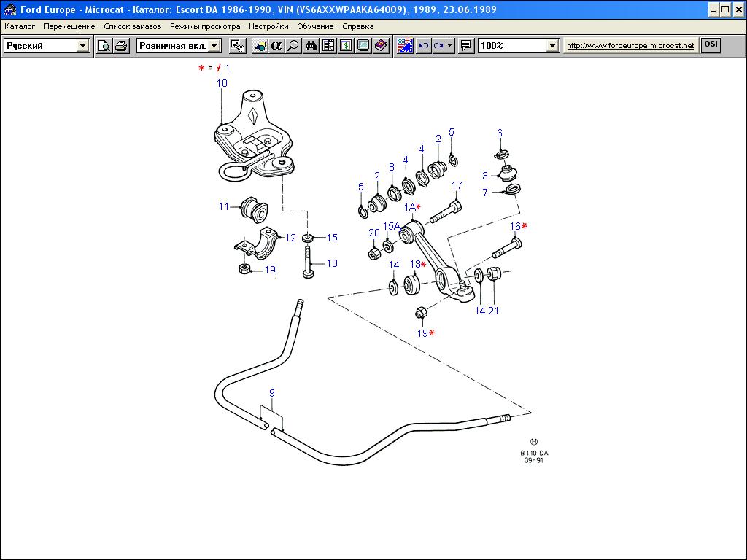This screenshot has width=747, height=560.
Task: Select part number 9 stabilizer bar label
Action: click(x=272, y=393)
